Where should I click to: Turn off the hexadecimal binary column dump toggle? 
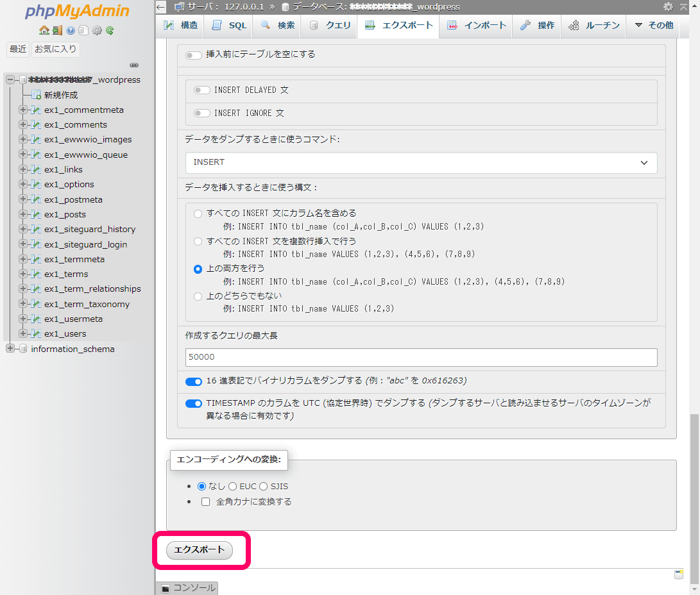[194, 381]
